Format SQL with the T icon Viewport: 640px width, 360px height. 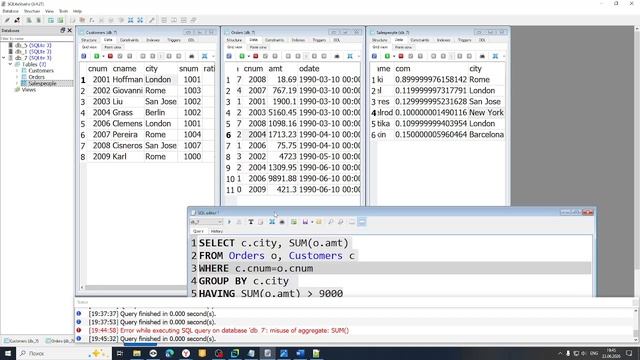click(251, 222)
